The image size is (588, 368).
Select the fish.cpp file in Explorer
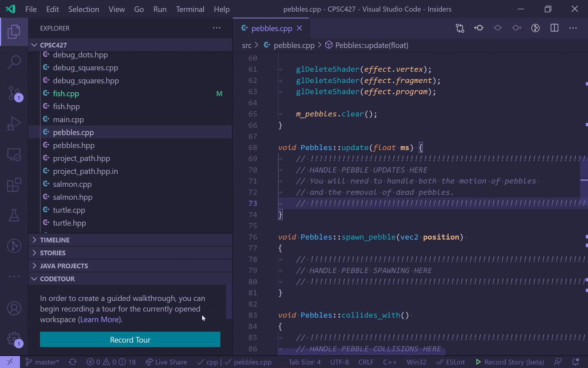(x=66, y=93)
